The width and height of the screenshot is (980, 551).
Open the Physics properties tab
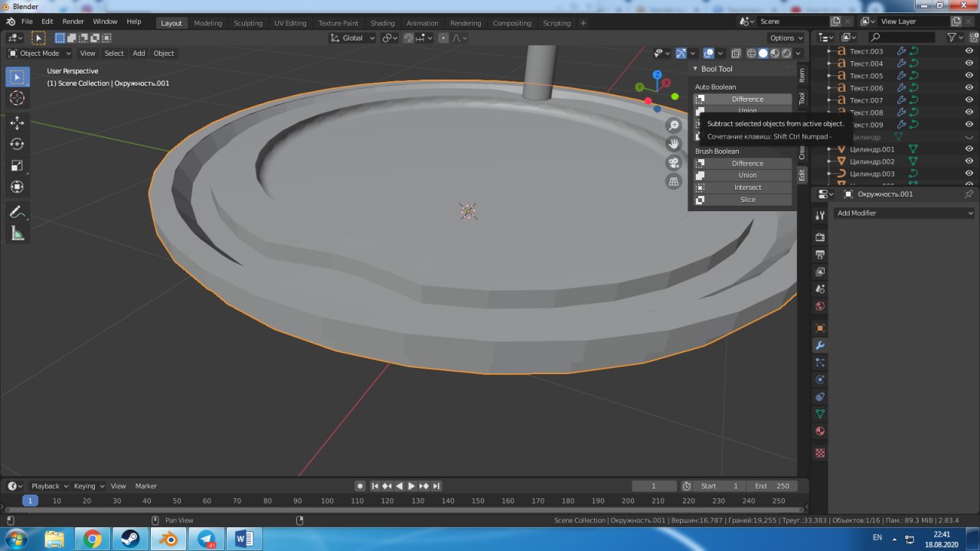click(x=820, y=380)
